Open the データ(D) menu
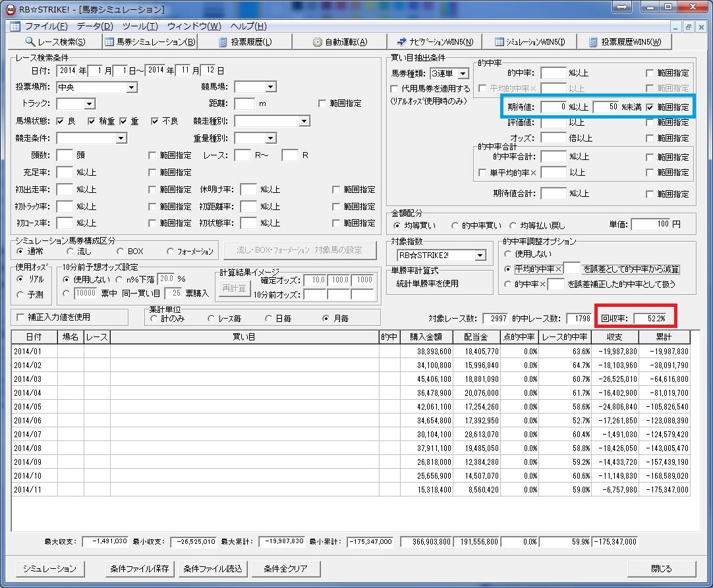The height and width of the screenshot is (588, 713). tap(95, 26)
